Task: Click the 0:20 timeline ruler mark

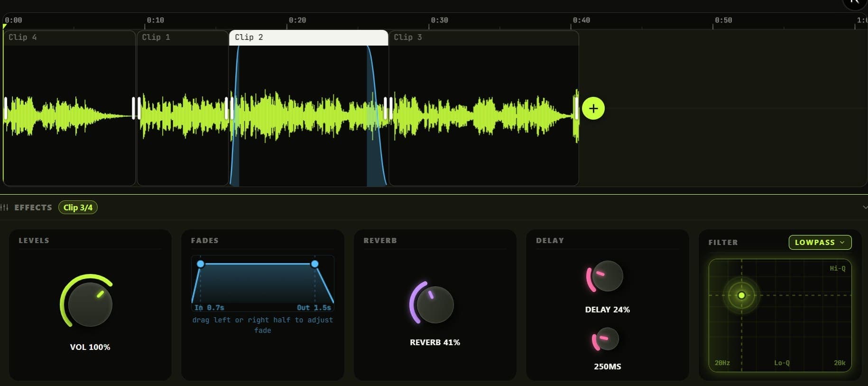Action: [297, 20]
